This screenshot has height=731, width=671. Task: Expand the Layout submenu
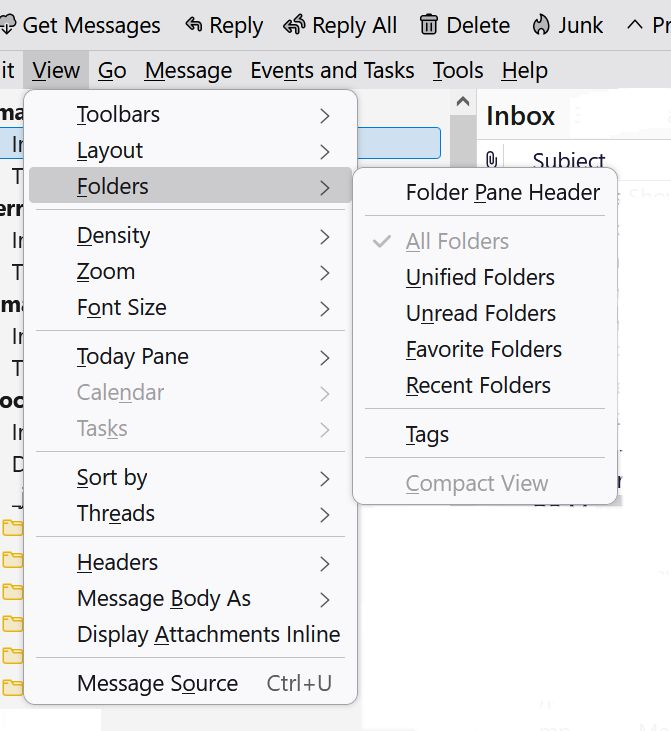pyautogui.click(x=190, y=151)
